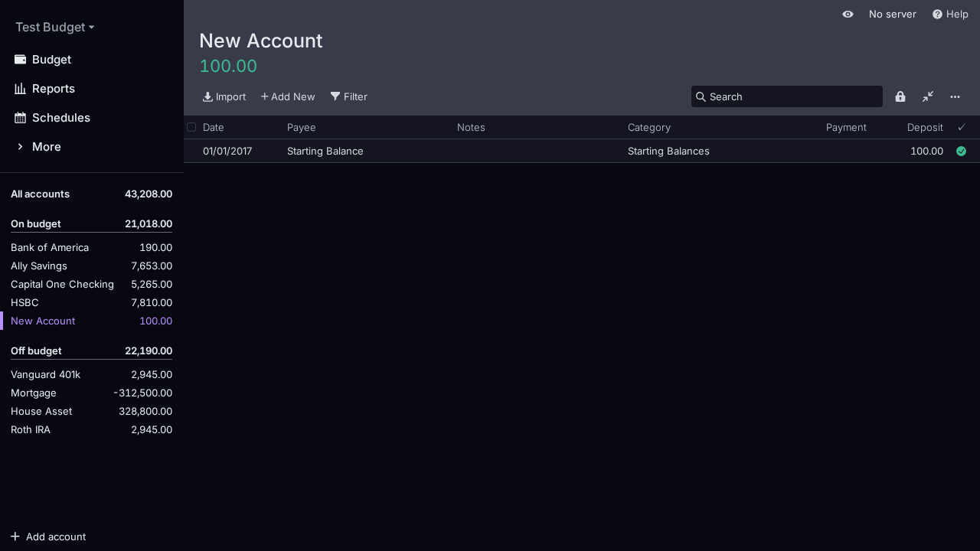980x551 pixels.
Task: Open Reports via the chart icon
Action: tap(21, 89)
